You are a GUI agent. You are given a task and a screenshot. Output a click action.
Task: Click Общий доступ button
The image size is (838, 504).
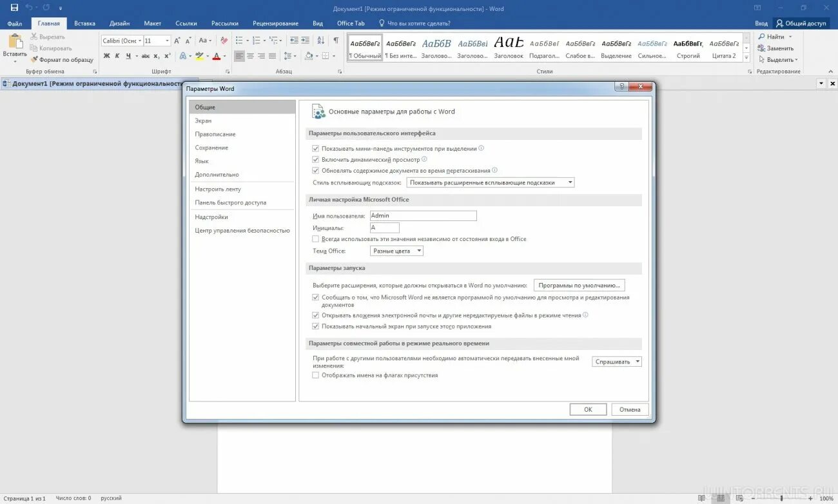pos(801,23)
